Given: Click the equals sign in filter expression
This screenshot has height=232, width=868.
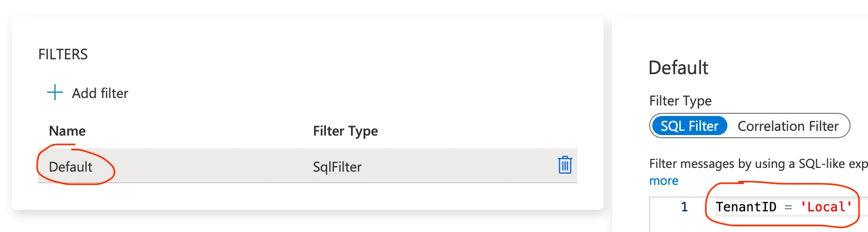Looking at the screenshot, I should click(x=788, y=208).
